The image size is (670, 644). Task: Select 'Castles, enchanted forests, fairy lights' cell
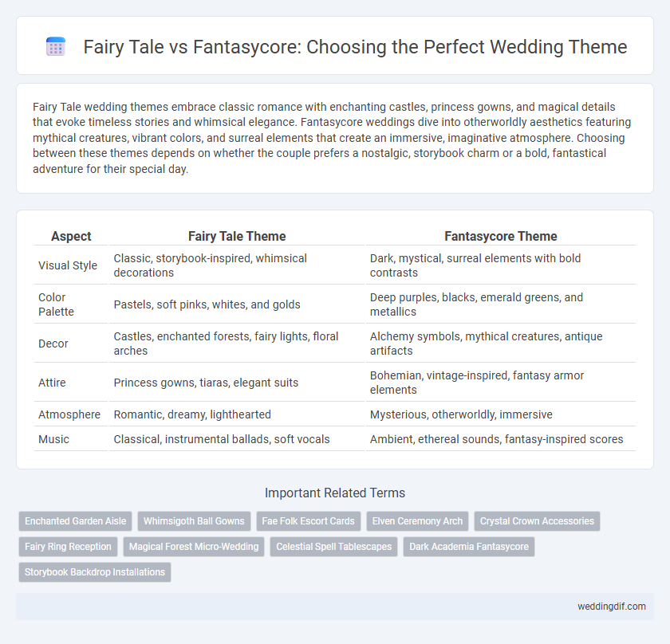(x=237, y=344)
